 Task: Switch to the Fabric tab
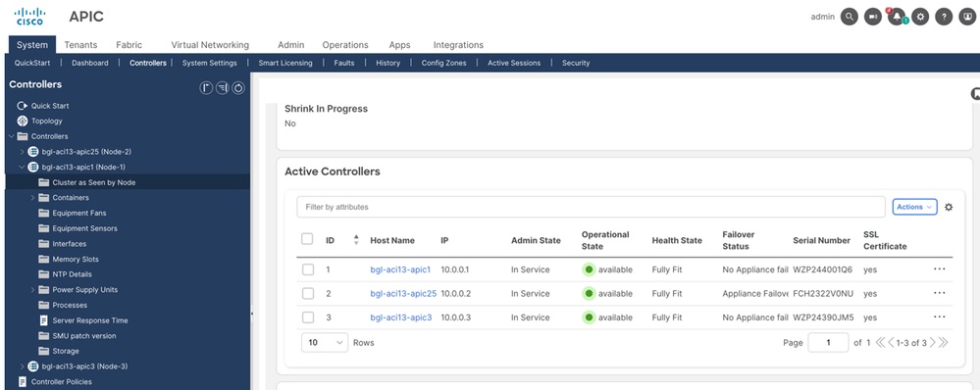129,45
